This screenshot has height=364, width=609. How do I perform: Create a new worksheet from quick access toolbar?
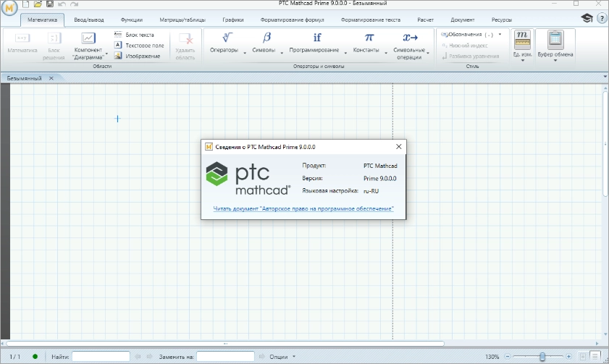(25, 4)
